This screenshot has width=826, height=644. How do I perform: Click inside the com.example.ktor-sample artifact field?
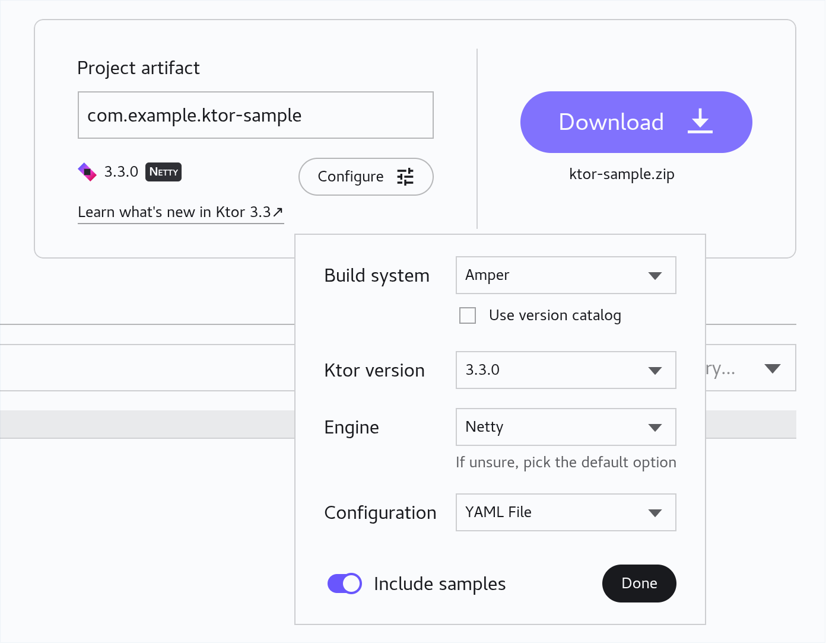[255, 115]
